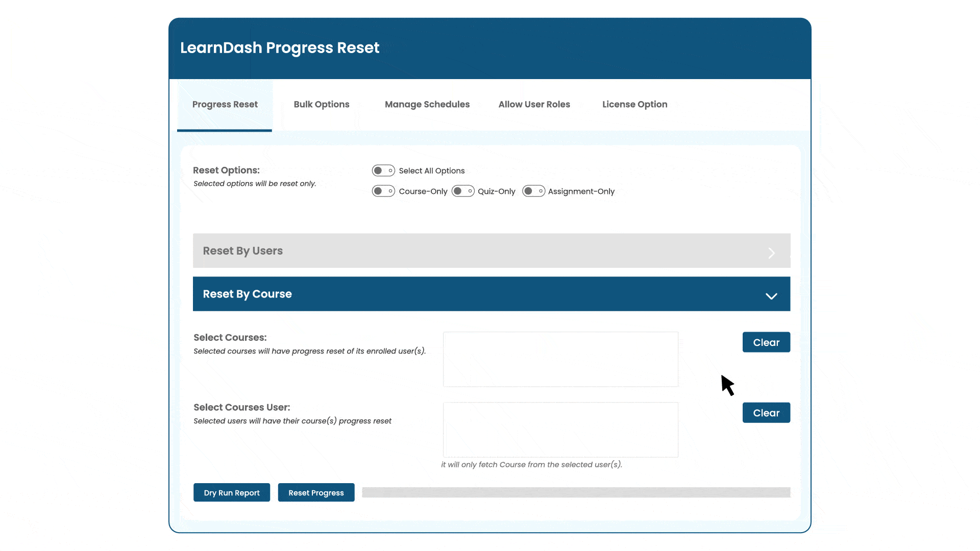Image resolution: width=980 pixels, height=551 pixels.
Task: Toggle the Quiz-Only reset option
Action: click(x=462, y=191)
